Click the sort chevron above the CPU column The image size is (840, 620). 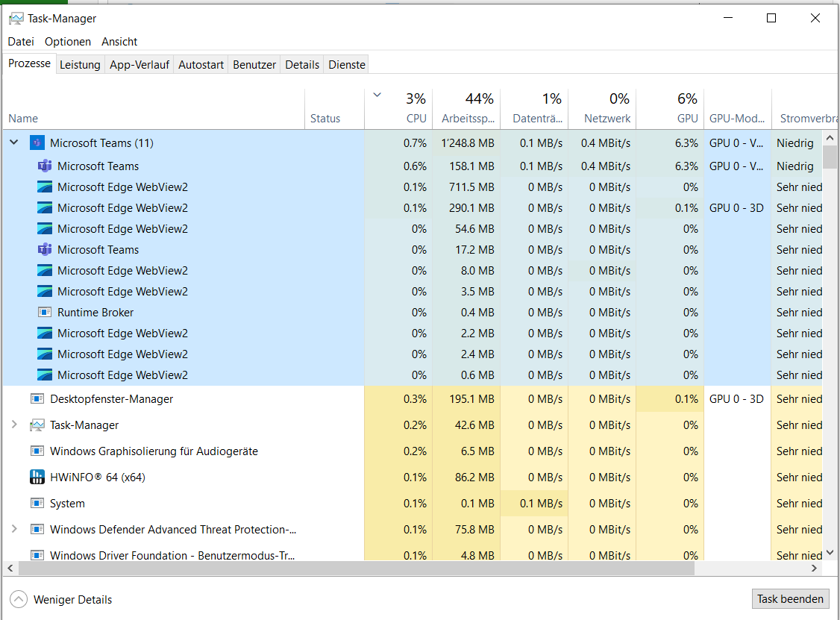(x=377, y=95)
